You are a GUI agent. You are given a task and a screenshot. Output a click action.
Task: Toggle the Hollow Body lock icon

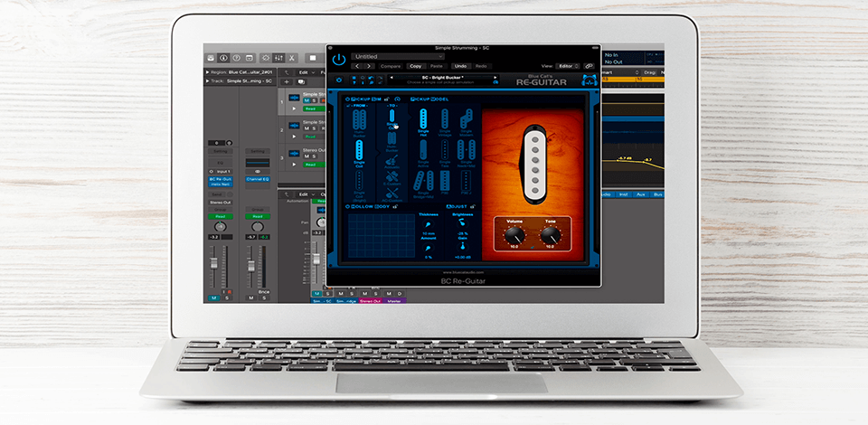point(395,206)
